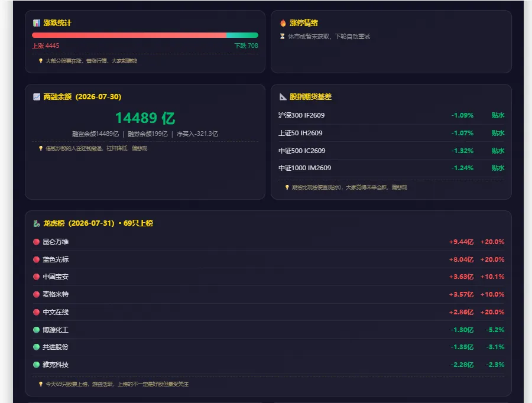This screenshot has height=403, width=532.
Task: Open the 博源化工 stock name
Action: point(56,330)
